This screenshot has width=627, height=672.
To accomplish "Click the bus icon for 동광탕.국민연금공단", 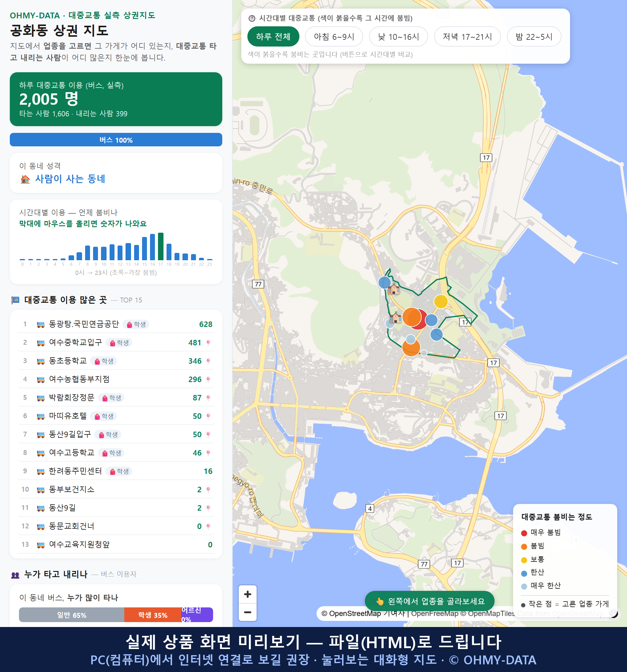I will 40,325.
